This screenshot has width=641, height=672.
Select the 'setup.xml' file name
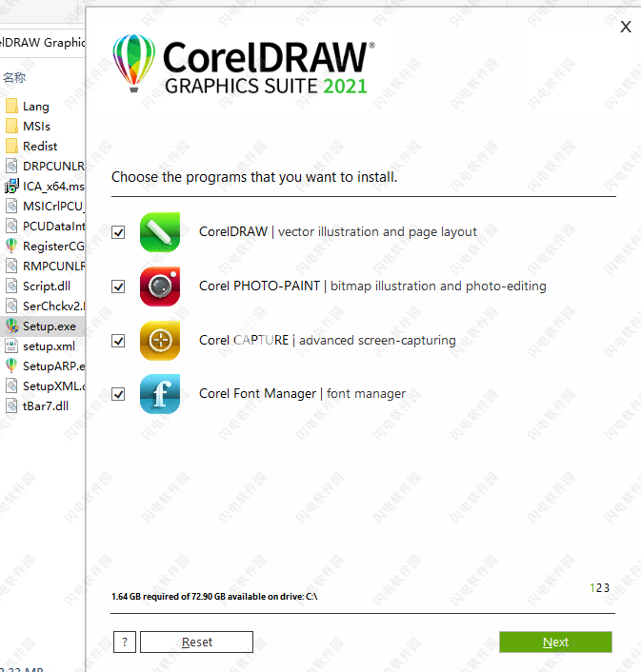pyautogui.click(x=49, y=346)
